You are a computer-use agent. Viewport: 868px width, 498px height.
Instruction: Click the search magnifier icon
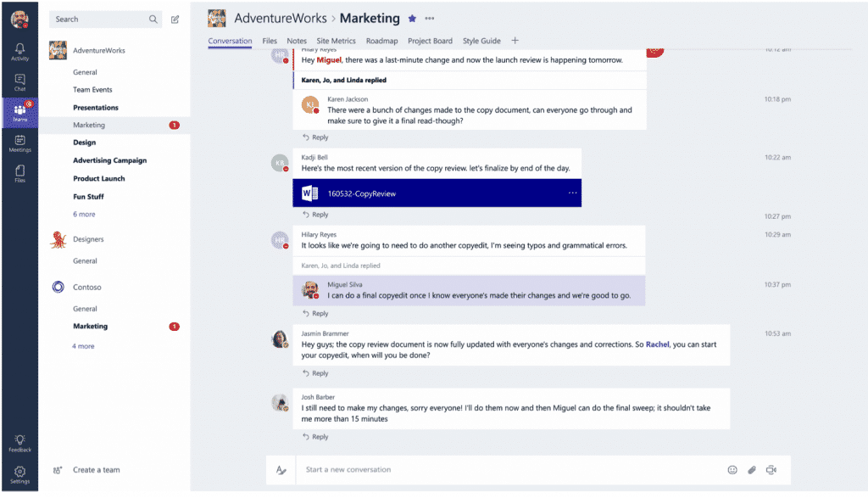tap(153, 20)
